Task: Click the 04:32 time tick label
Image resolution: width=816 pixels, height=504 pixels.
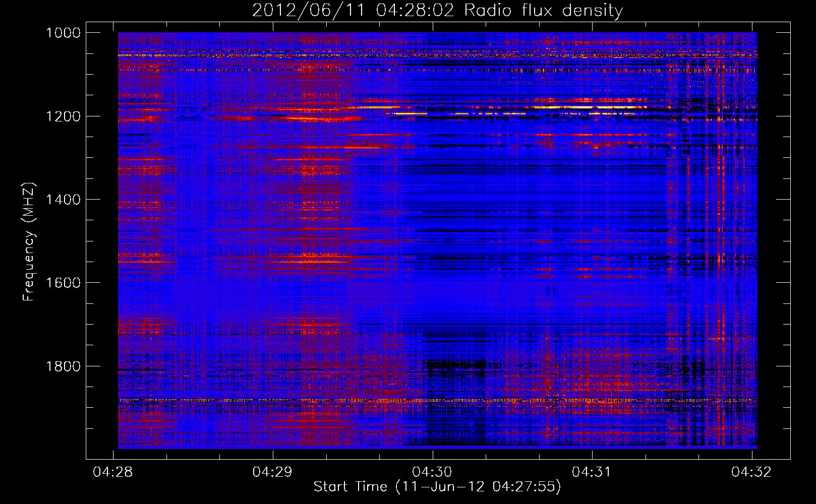Action: coord(752,472)
